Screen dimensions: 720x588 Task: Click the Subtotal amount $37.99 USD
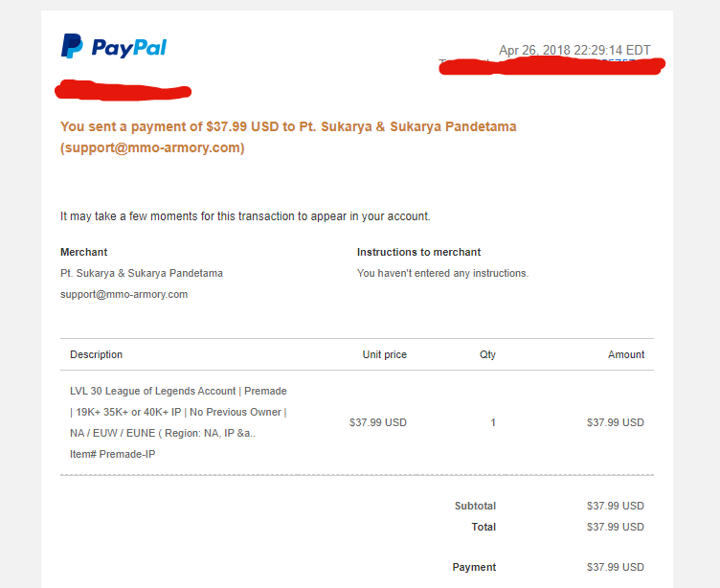point(616,506)
